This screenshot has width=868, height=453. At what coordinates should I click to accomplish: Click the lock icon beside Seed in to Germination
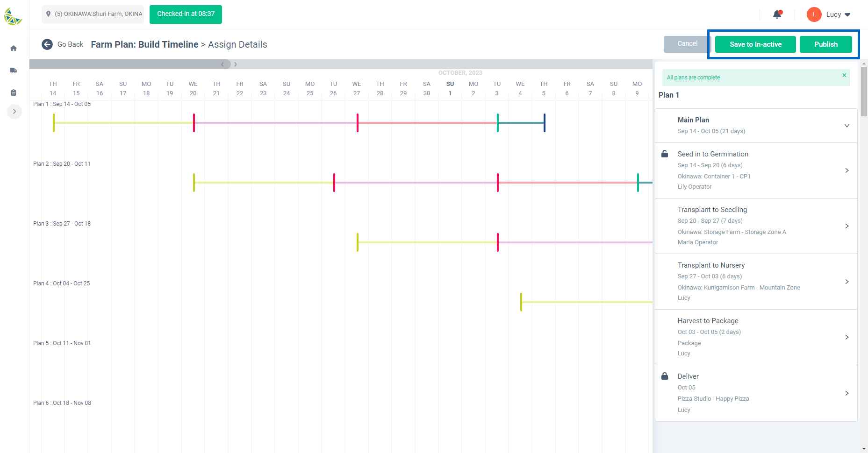[x=665, y=154]
